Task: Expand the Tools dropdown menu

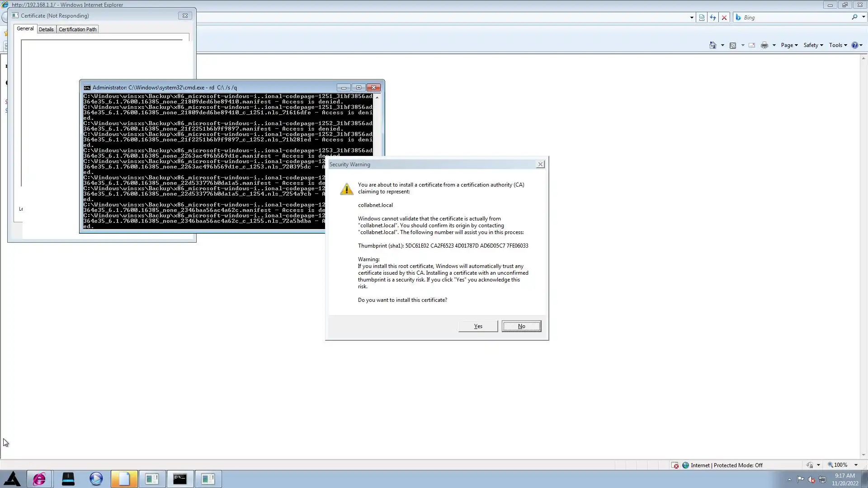Action: point(838,45)
